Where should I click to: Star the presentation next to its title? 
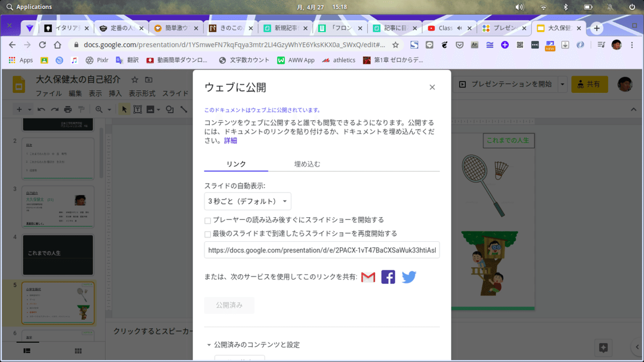135,80
